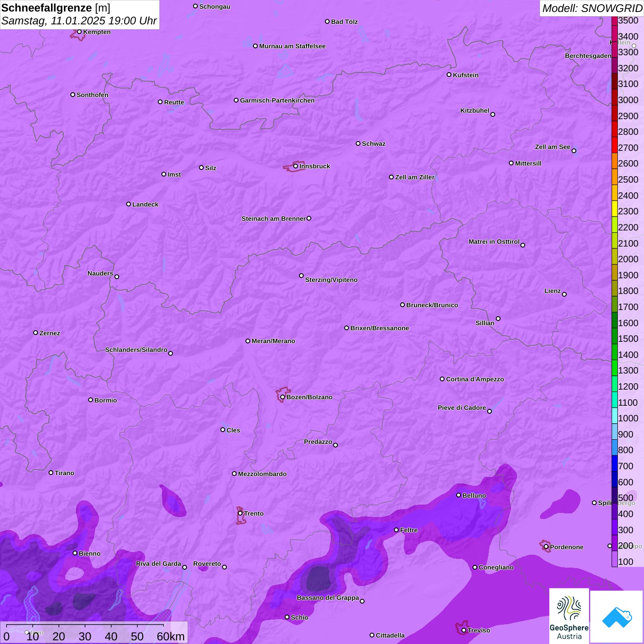
Task: Click the 'Pieve di Cadore' label
Action: [x=462, y=408]
